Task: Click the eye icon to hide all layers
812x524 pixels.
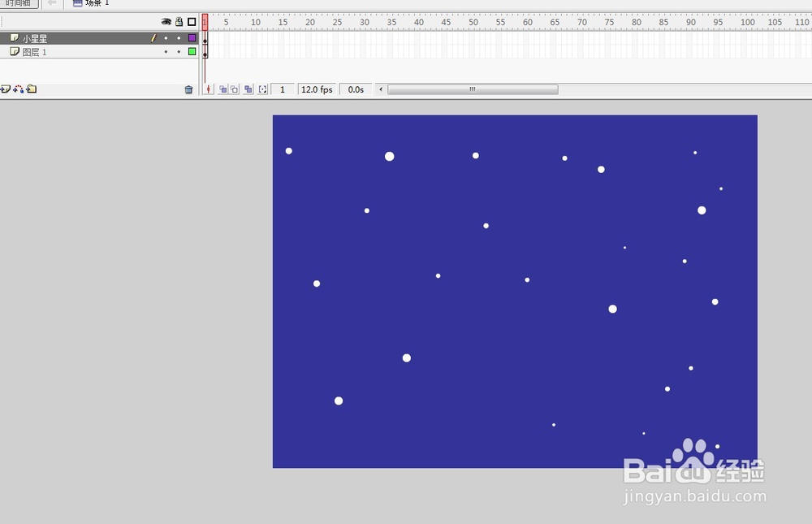Action: pos(166,22)
